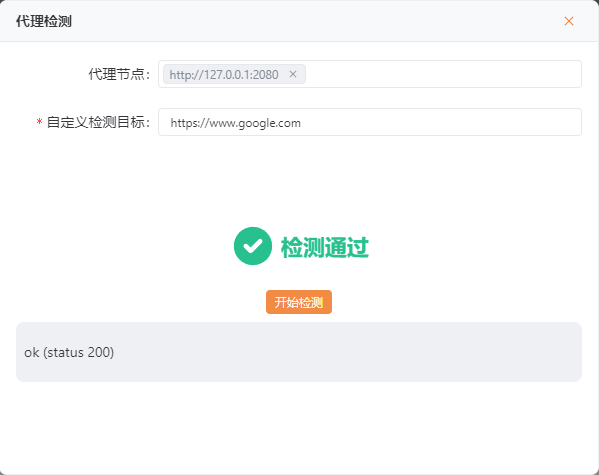Click the red required asterisk

click(39, 122)
